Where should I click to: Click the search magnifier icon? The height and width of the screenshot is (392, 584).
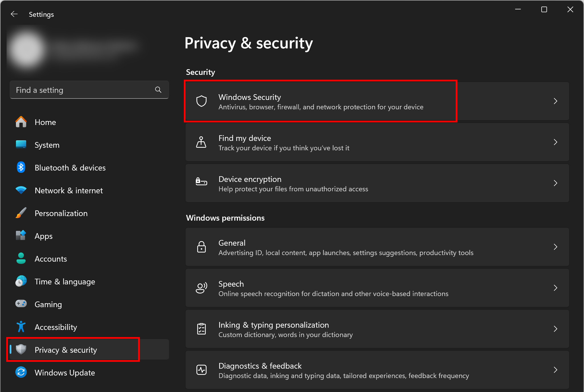[x=158, y=90]
